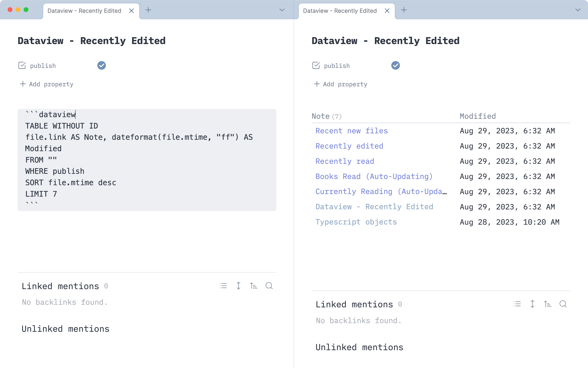The width and height of the screenshot is (588, 368).
Task: Open a new tab in the right window
Action: [404, 10]
